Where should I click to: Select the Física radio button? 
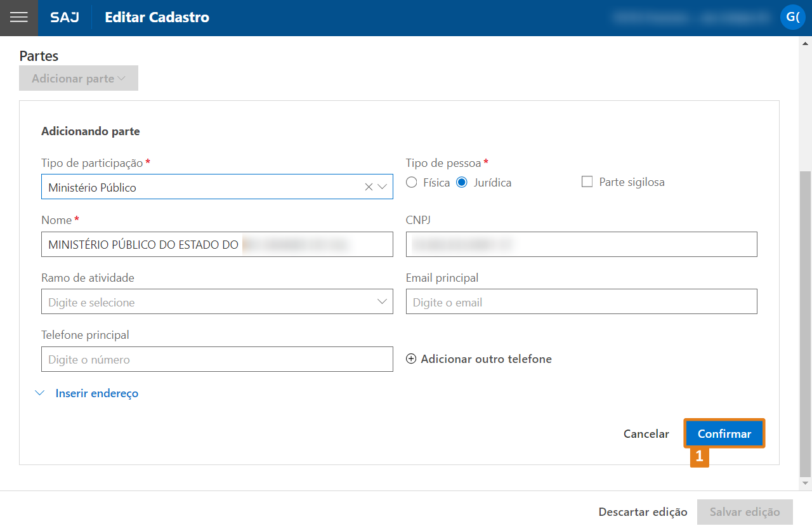coord(412,183)
